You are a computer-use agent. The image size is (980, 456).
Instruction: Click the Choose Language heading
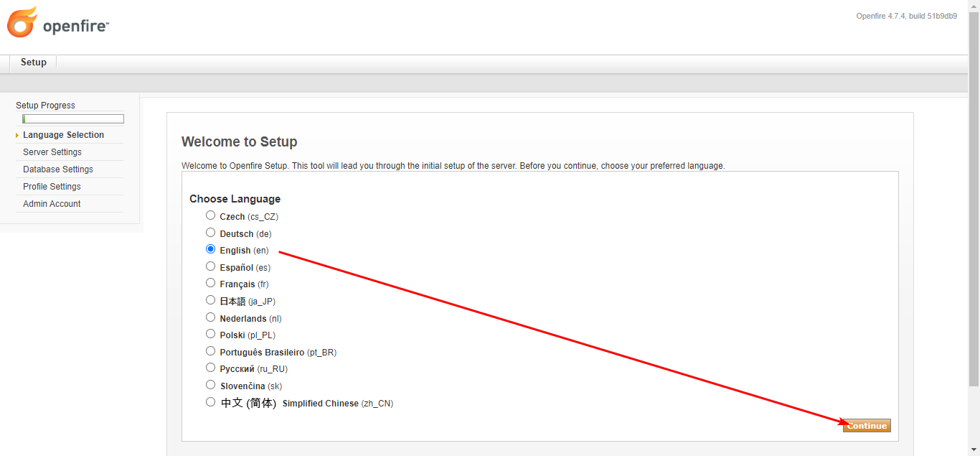[235, 199]
